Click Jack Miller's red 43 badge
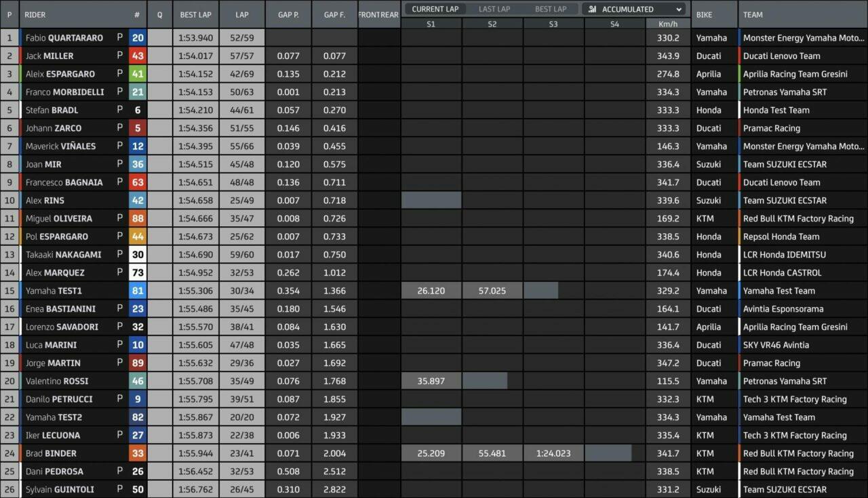 tap(138, 56)
